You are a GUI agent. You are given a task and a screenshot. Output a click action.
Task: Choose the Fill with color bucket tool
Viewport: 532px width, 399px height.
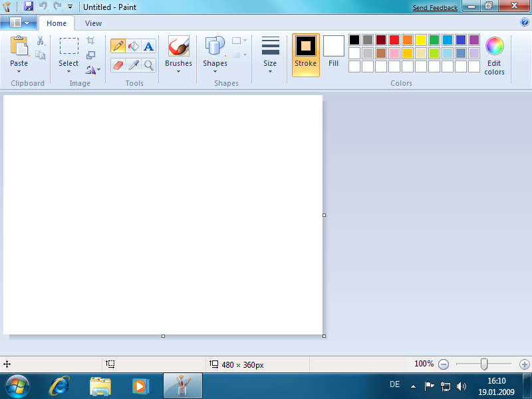tap(133, 46)
